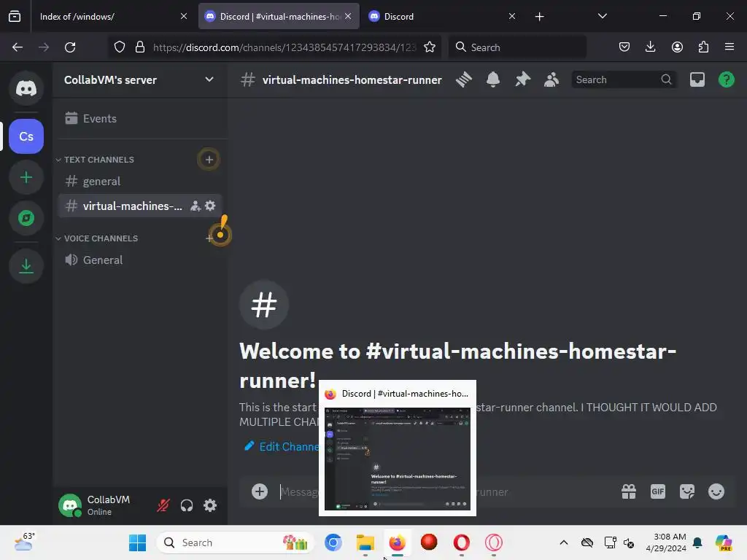Edit virtual-machines channel settings gear
This screenshot has width=747, height=560.
click(210, 206)
